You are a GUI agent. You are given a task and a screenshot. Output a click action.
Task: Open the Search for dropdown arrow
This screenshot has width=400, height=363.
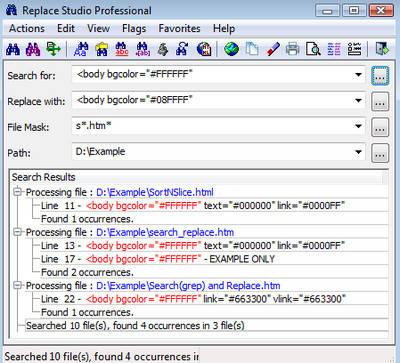coord(358,75)
